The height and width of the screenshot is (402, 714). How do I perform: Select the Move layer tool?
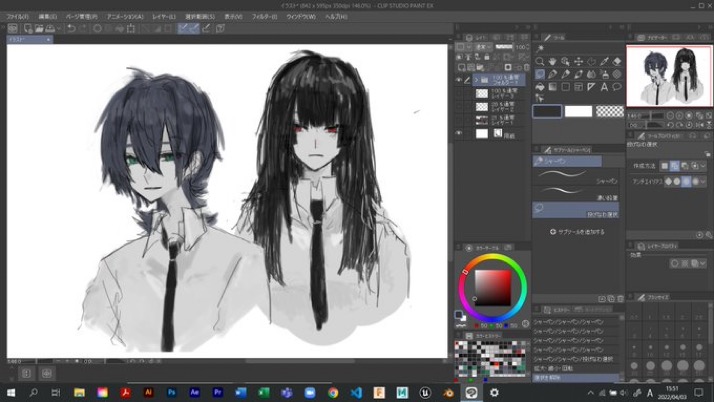coord(578,61)
